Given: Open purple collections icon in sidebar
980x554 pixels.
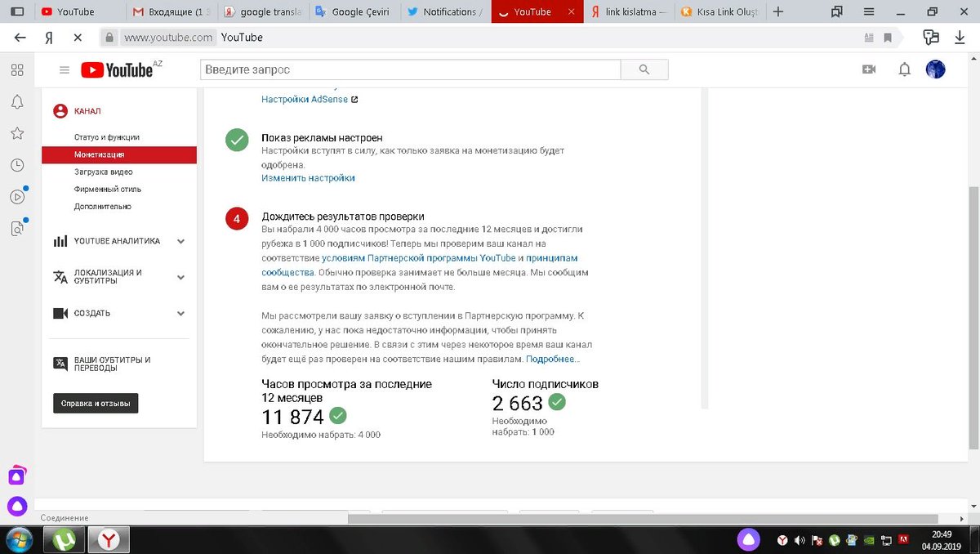Looking at the screenshot, I should tap(17, 475).
